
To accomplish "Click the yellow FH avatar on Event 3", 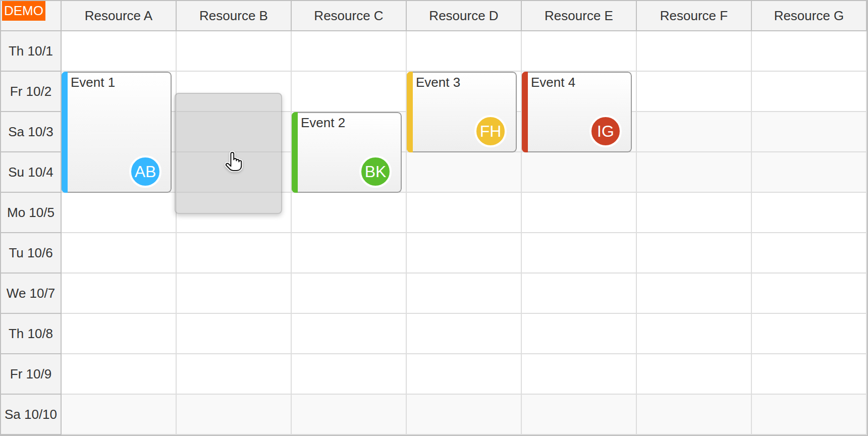I will pos(491,131).
